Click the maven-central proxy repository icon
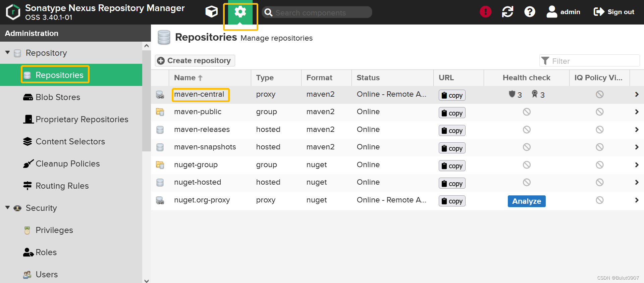644x283 pixels. (x=160, y=95)
